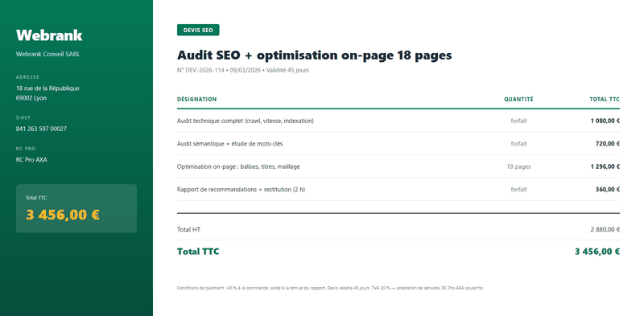Select postal code line 69002 Lyon
Image resolution: width=644 pixels, height=316 pixels.
pos(31,98)
